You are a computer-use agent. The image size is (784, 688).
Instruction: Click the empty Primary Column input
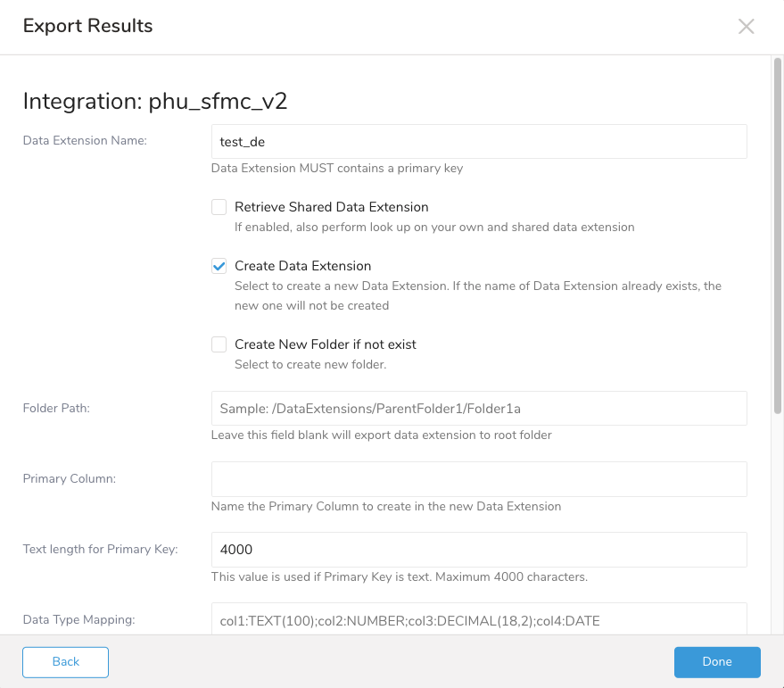(x=479, y=479)
